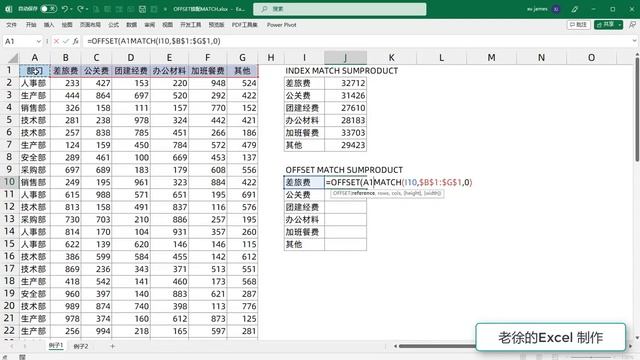Click the editing formula in cell J10
The width and height of the screenshot is (640, 360).
click(x=399, y=182)
